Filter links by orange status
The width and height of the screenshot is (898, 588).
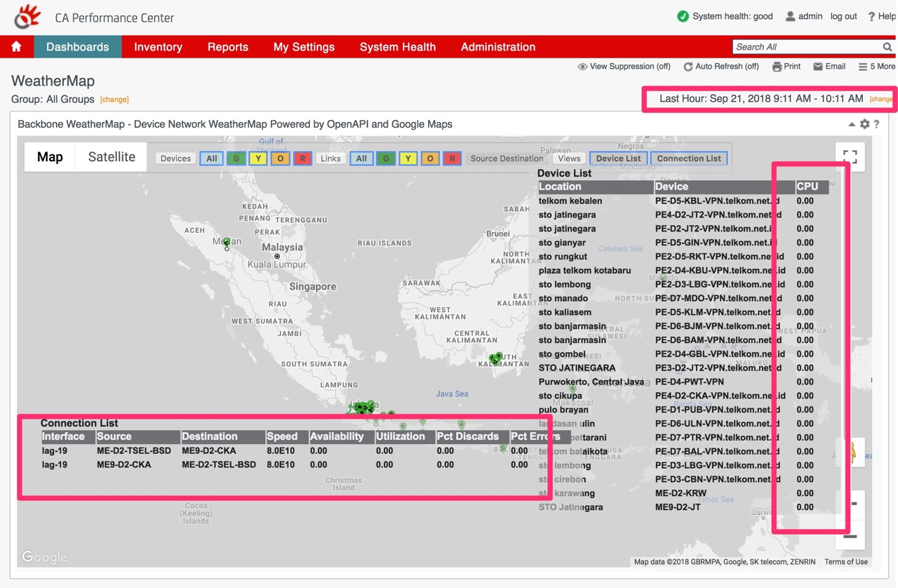pyautogui.click(x=430, y=159)
